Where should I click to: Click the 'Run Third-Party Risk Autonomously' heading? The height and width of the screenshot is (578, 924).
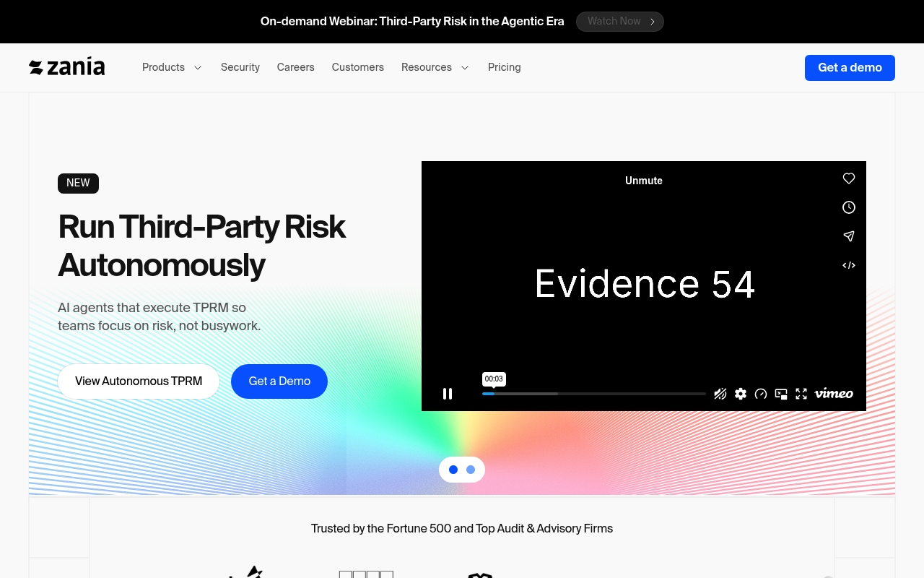click(x=202, y=246)
